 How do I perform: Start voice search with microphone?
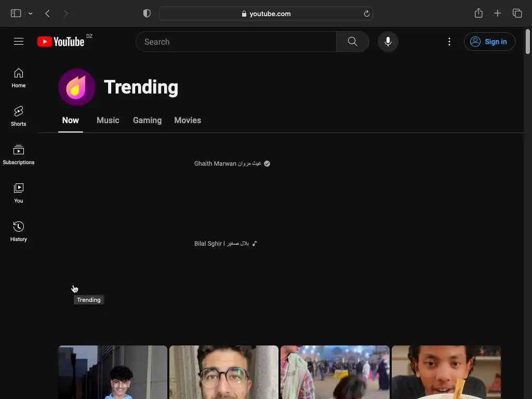[388, 42]
